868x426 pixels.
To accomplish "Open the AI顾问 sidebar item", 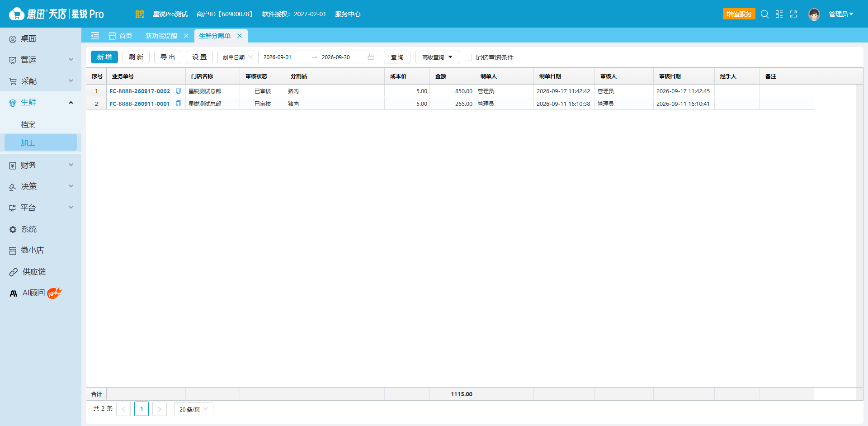I will 35,293.
